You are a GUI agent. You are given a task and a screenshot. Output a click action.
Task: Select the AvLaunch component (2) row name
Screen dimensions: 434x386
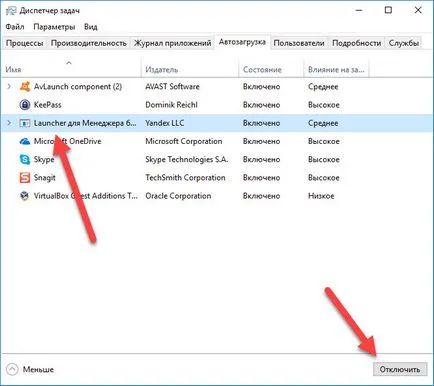click(78, 87)
